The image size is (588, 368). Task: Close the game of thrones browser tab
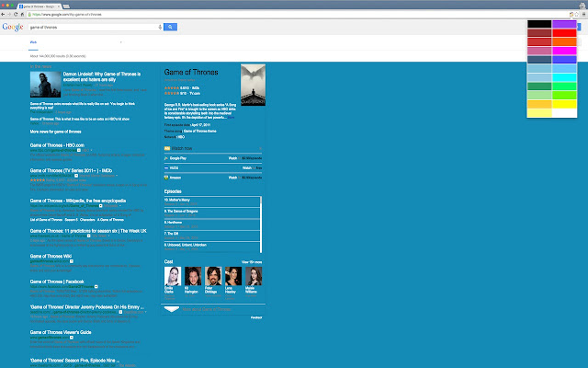[x=59, y=6]
